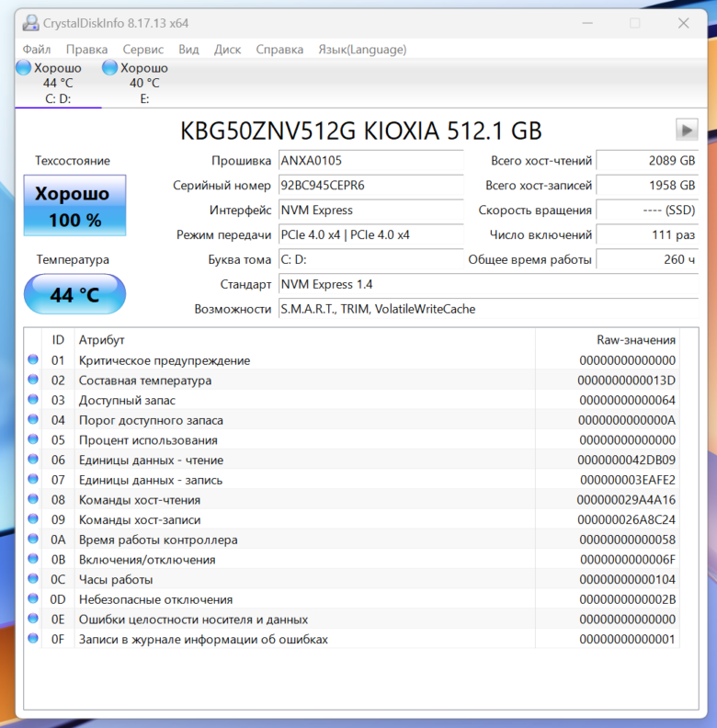Click raw value 000000000002B
Viewport: 717px width, 728px height.
(x=627, y=599)
